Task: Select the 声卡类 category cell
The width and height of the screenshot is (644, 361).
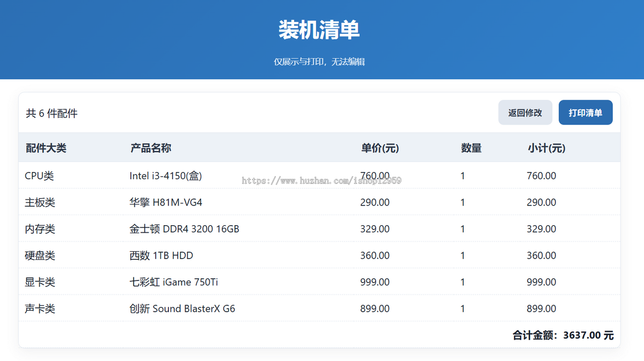Action: click(x=40, y=309)
